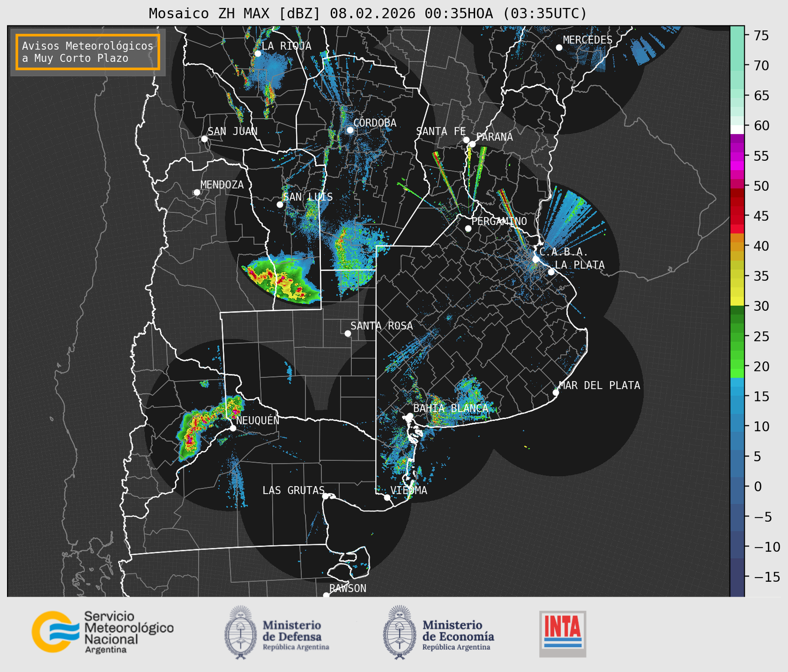
Task: Click the Pergamino city marker
Action: (x=468, y=229)
